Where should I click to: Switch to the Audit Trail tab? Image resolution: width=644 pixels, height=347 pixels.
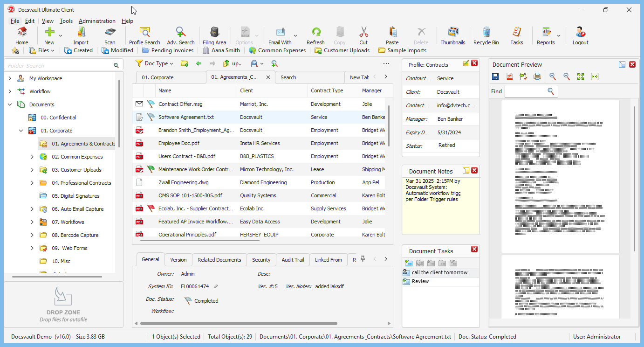tap(293, 260)
